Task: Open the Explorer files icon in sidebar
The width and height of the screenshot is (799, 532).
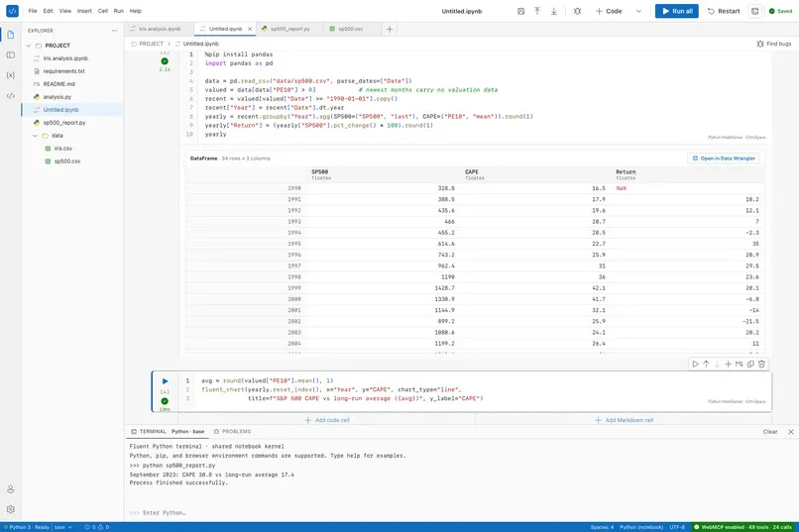Action: pos(11,35)
